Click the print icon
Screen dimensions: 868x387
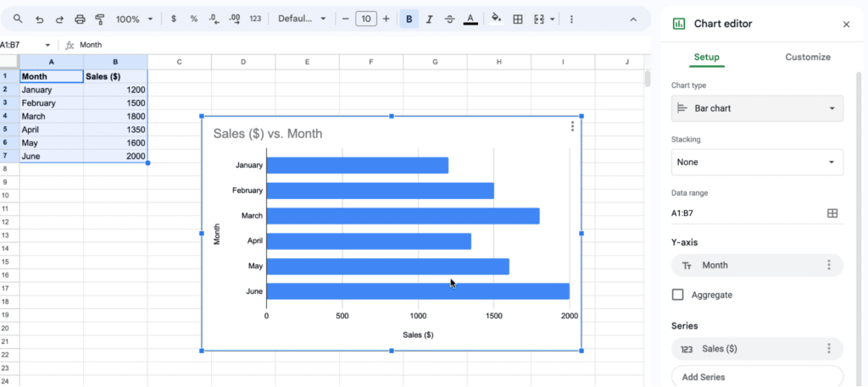80,19
